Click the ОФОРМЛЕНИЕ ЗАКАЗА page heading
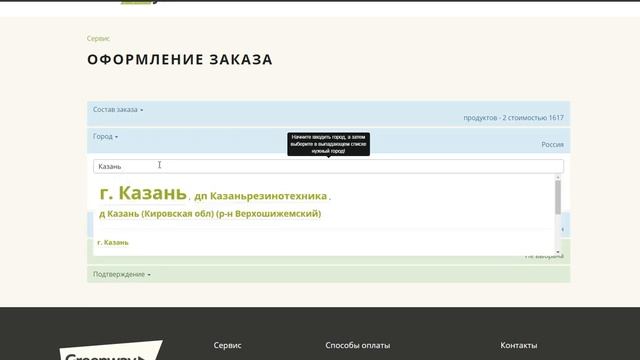This screenshot has height=360, width=640. [x=180, y=60]
